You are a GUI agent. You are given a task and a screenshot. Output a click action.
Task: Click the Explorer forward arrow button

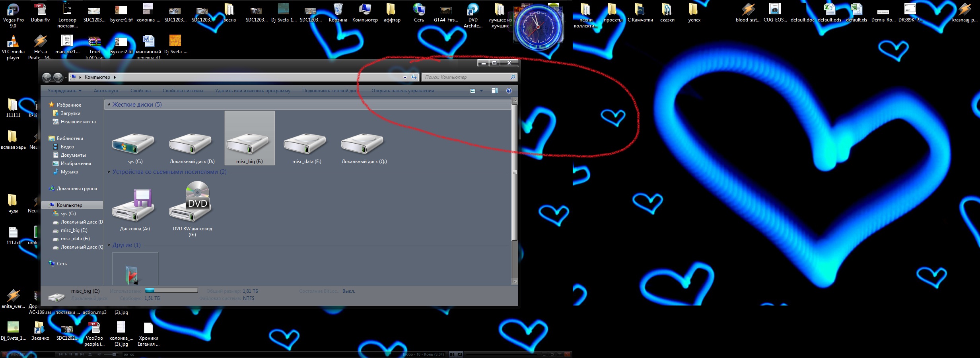(x=58, y=77)
